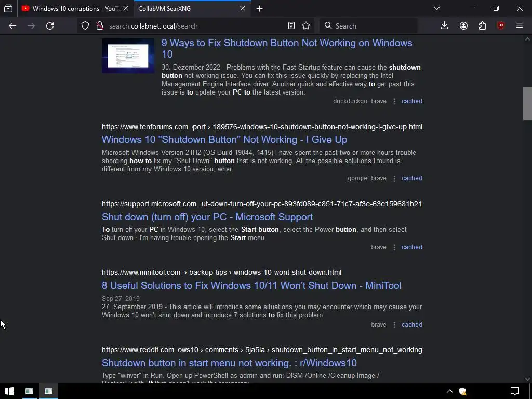Go back to the previous page
This screenshot has width=532, height=399.
pyautogui.click(x=12, y=26)
